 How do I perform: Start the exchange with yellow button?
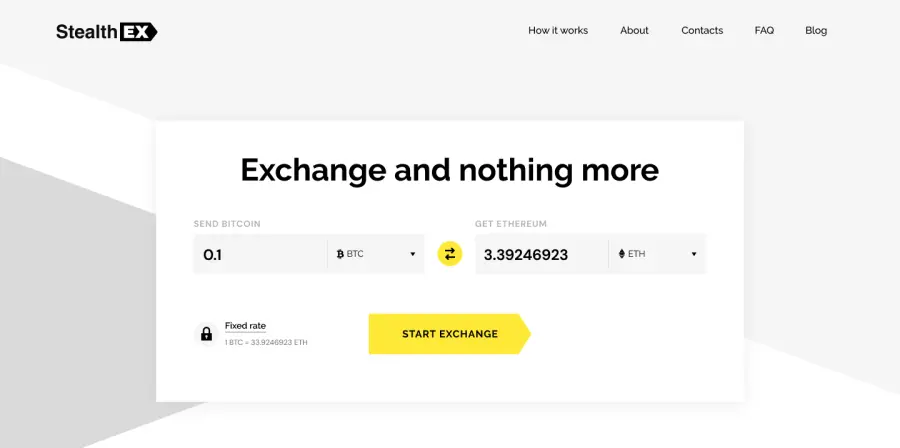(x=449, y=334)
